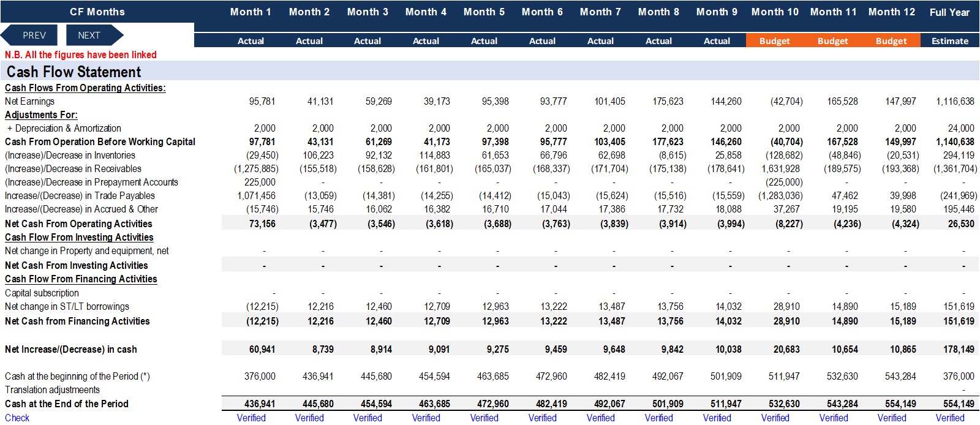Select Net change in ST/LT borrowings label

[x=67, y=306]
